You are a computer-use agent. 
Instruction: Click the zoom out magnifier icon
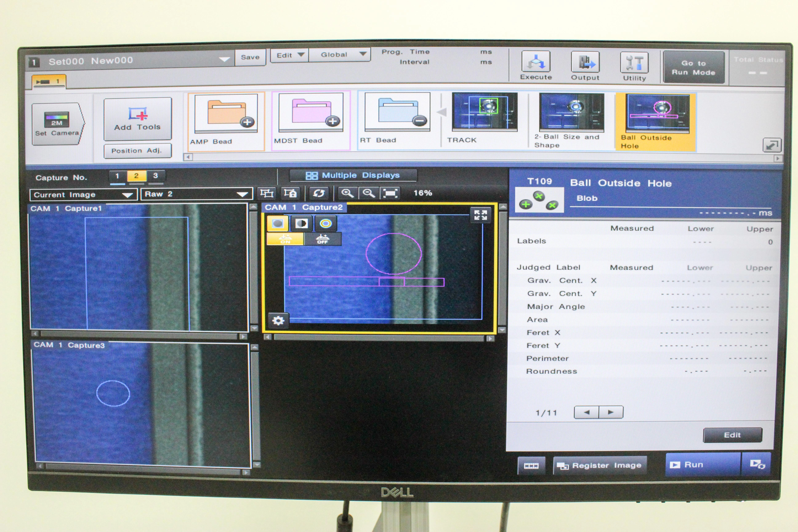coord(369,193)
